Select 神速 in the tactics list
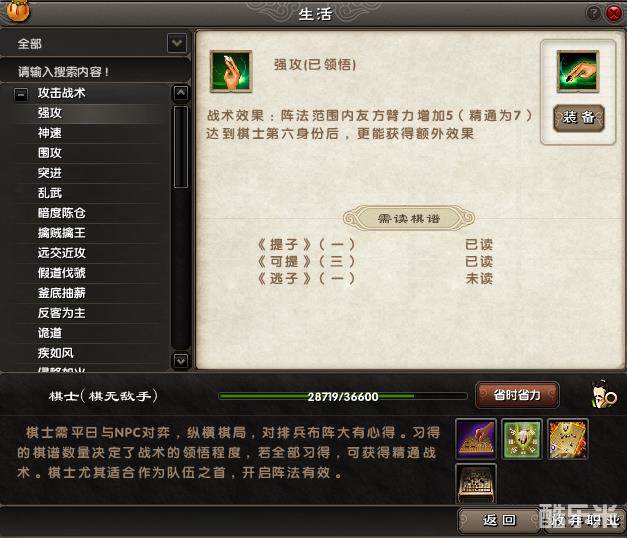This screenshot has width=627, height=538. tap(50, 133)
